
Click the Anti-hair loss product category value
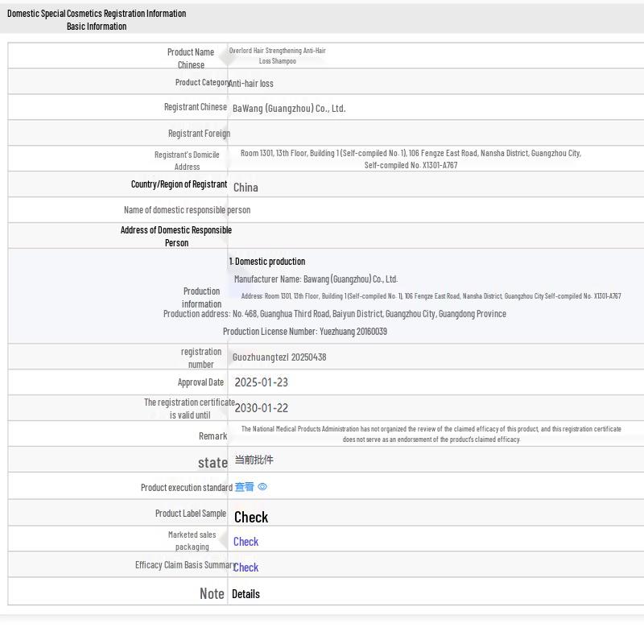click(250, 84)
